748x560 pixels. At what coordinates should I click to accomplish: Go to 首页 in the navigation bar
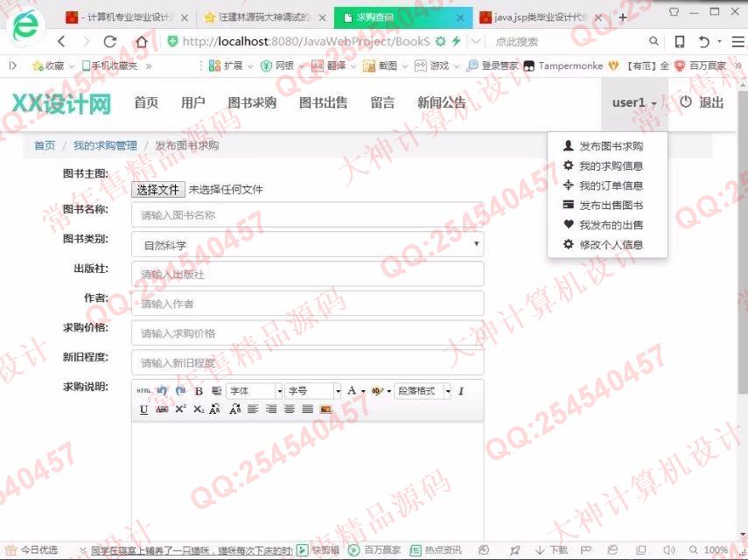[x=146, y=102]
